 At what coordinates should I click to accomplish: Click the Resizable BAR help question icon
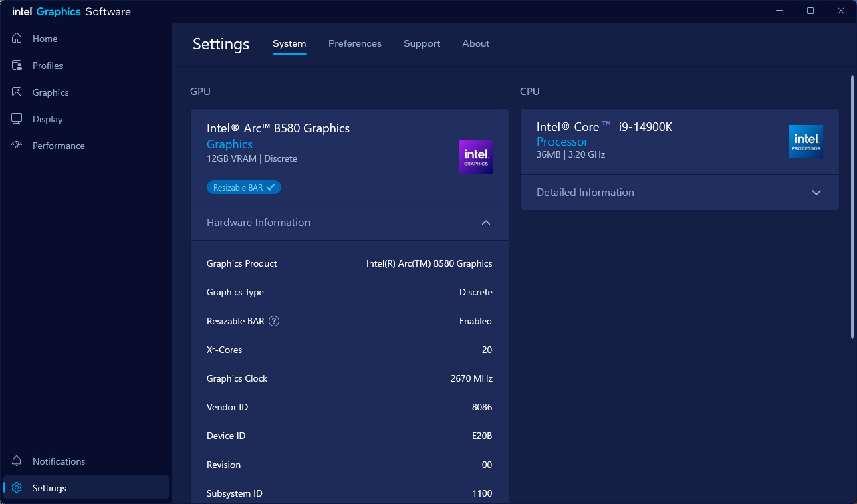point(274,321)
